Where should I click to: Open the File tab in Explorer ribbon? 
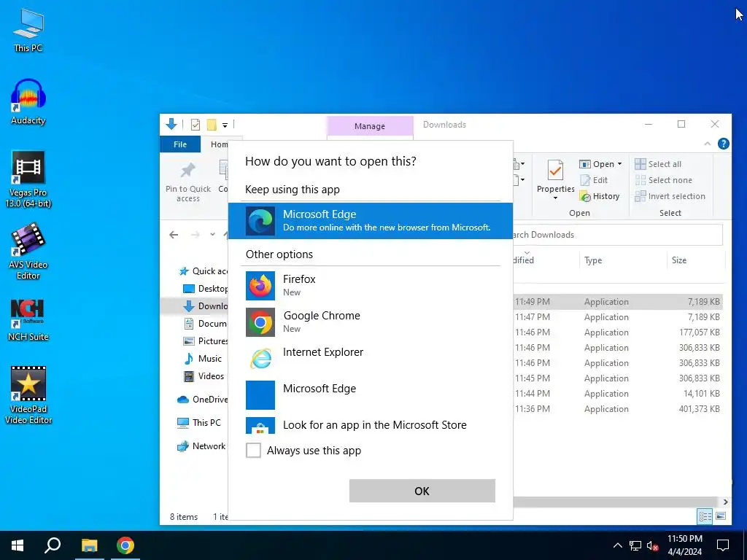pos(180,144)
